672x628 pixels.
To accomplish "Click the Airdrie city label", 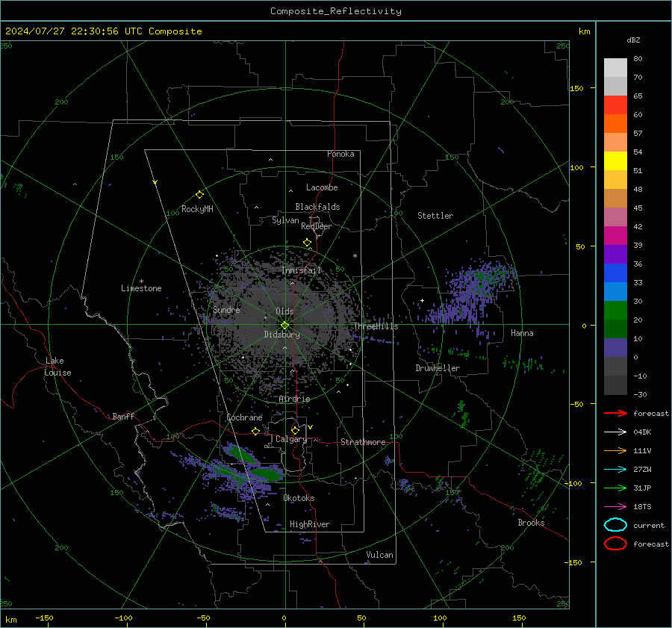I will 294,399.
